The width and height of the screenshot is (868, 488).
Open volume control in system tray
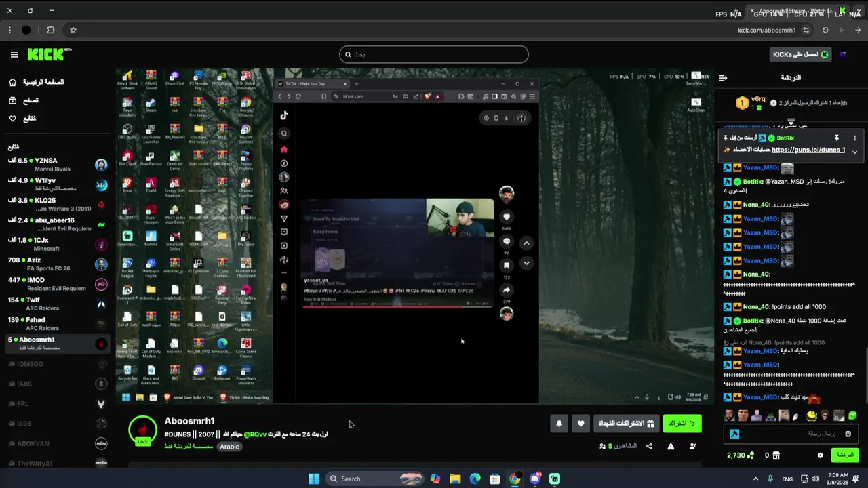(814, 479)
